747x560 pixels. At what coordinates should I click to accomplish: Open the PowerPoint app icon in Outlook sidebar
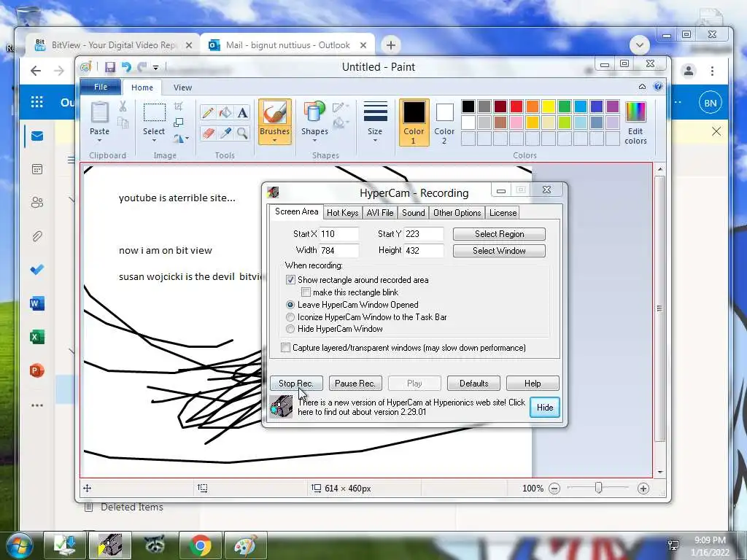point(37,370)
